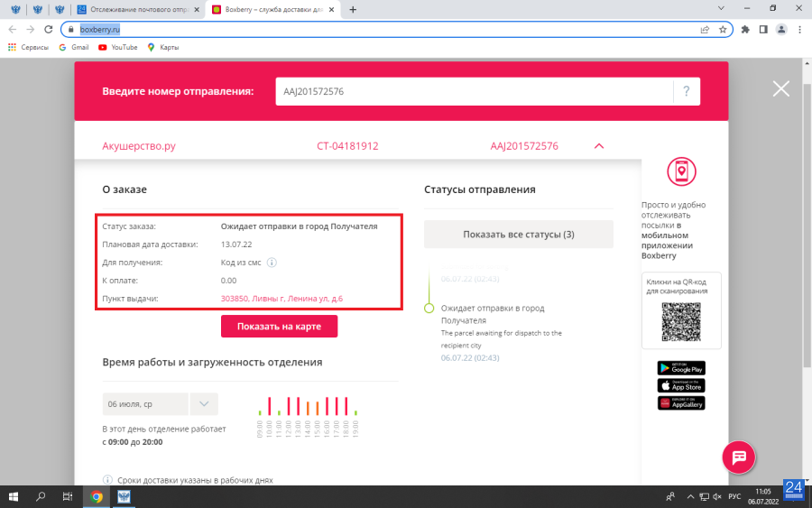Click the 10:00 workload bar in the chart
The width and height of the screenshot is (812, 508).
click(x=269, y=406)
